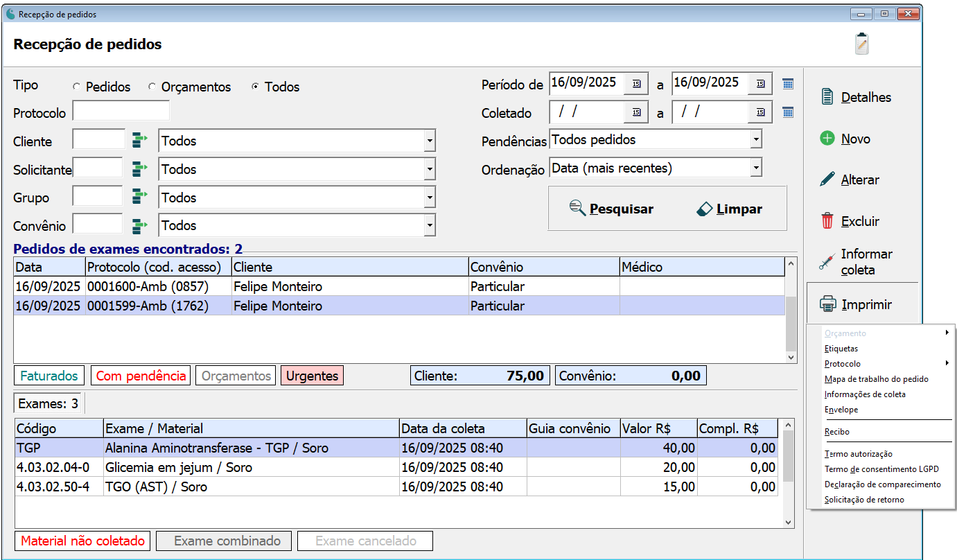Click the Com pendência legend button
Viewport: 957px width, 560px height.
pyautogui.click(x=141, y=376)
